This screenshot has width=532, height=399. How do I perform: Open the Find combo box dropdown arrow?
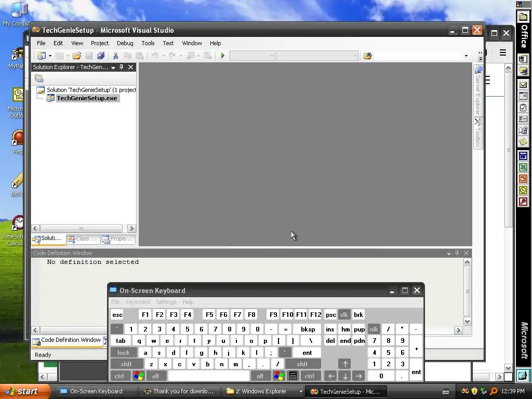point(466,56)
